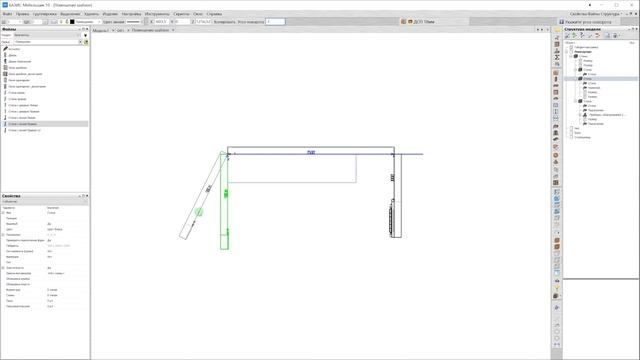Toggle the third-from-last checkbox in the structure tree
The image size is (640, 360).
click(x=571, y=128)
